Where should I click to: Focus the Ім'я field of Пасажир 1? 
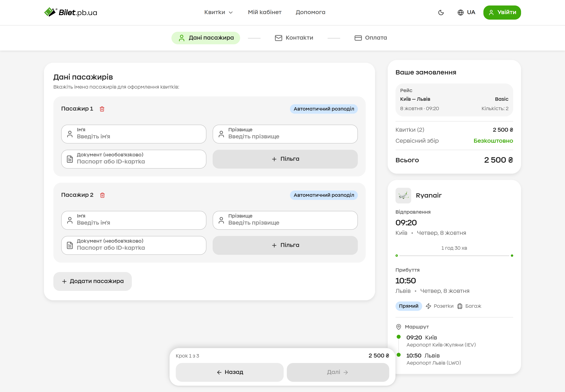[x=134, y=134]
